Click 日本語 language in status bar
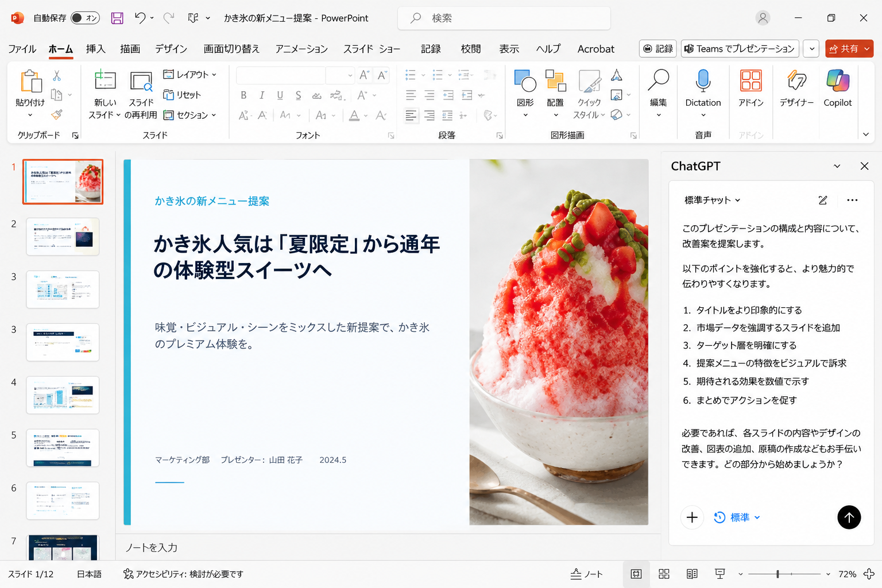882x588 pixels. 89,574
